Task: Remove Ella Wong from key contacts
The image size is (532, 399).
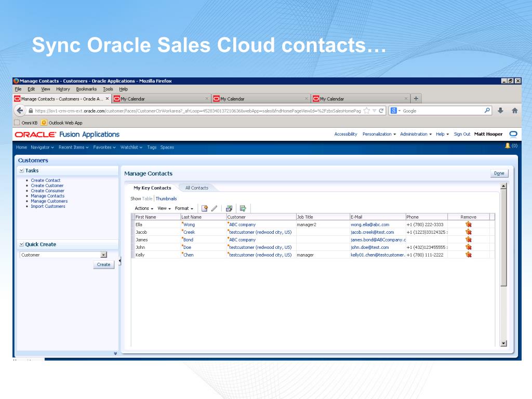Action: (x=469, y=224)
